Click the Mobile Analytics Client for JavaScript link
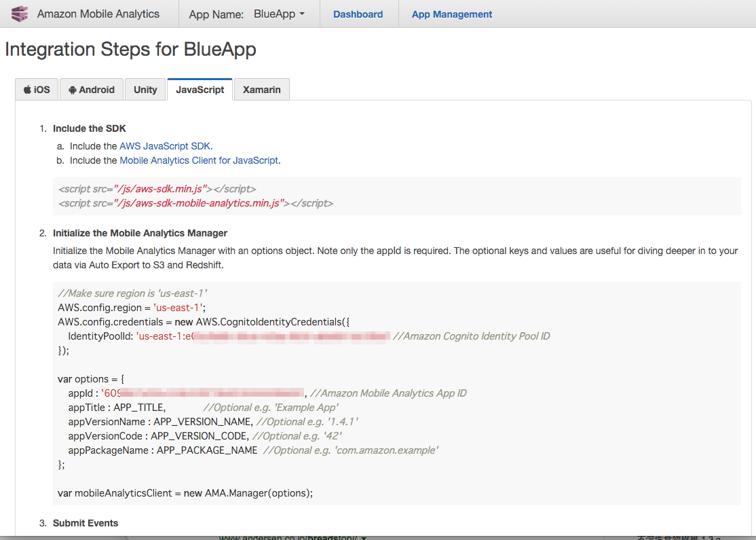Image resolution: width=756 pixels, height=540 pixels. [x=198, y=160]
